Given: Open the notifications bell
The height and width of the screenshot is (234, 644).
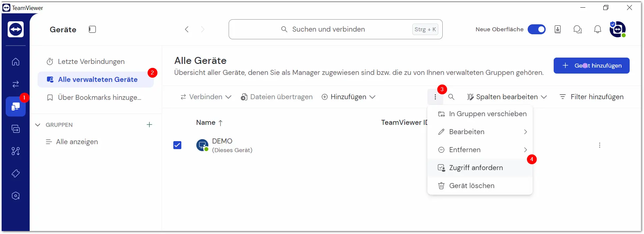Looking at the screenshot, I should click(598, 29).
